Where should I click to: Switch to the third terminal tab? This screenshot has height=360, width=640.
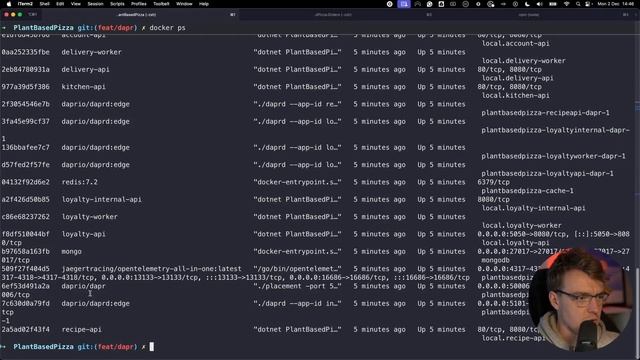529,14
